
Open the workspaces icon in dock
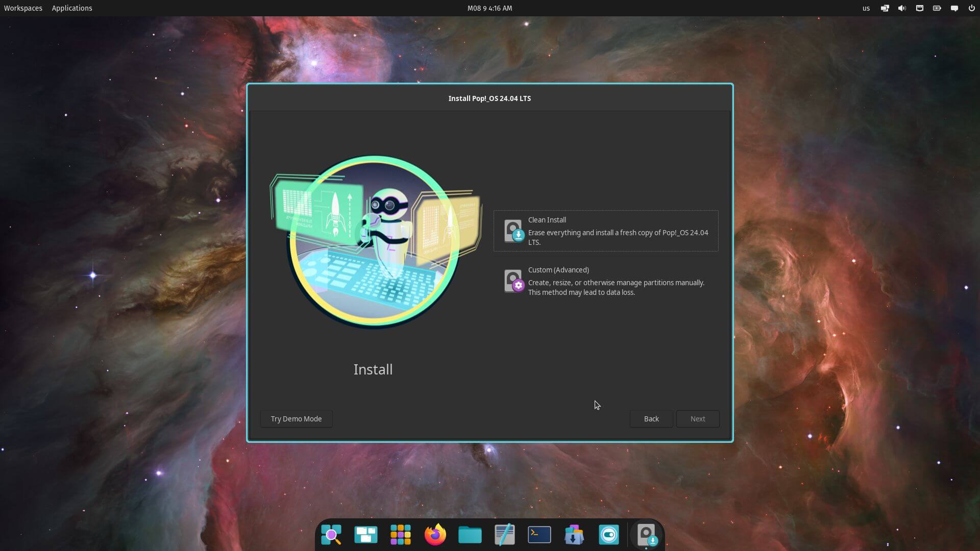(x=366, y=535)
